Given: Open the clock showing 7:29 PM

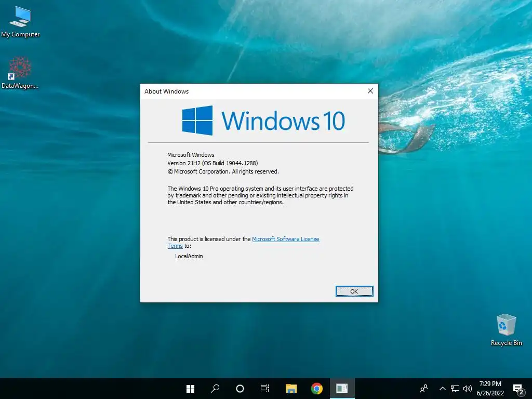Looking at the screenshot, I should (x=490, y=389).
